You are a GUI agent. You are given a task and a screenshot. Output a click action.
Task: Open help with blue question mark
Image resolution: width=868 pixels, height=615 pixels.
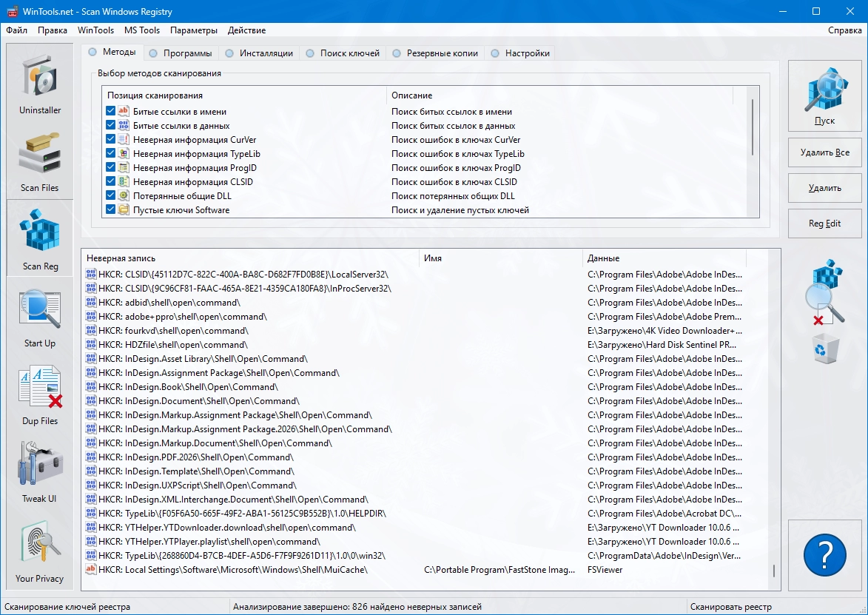824,554
